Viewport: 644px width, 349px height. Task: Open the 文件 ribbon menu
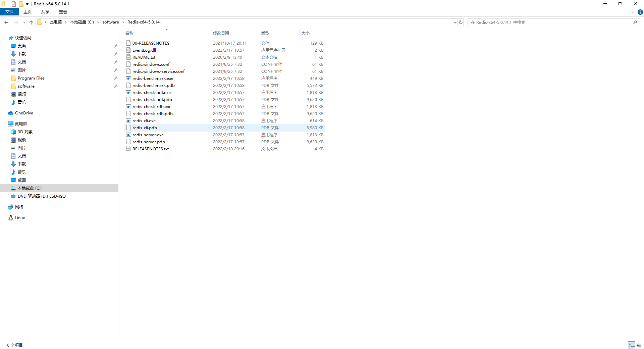click(9, 12)
